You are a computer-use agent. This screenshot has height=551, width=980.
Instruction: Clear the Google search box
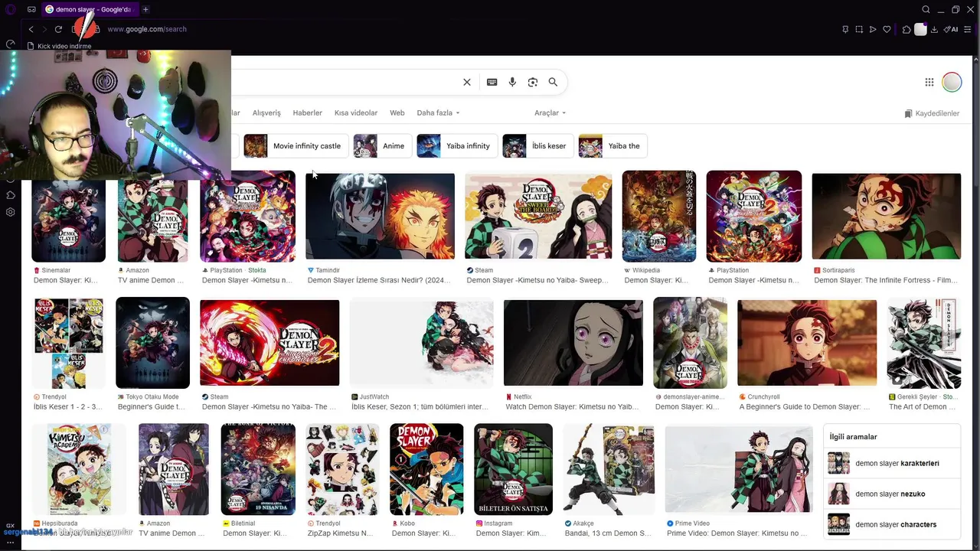coord(467,82)
